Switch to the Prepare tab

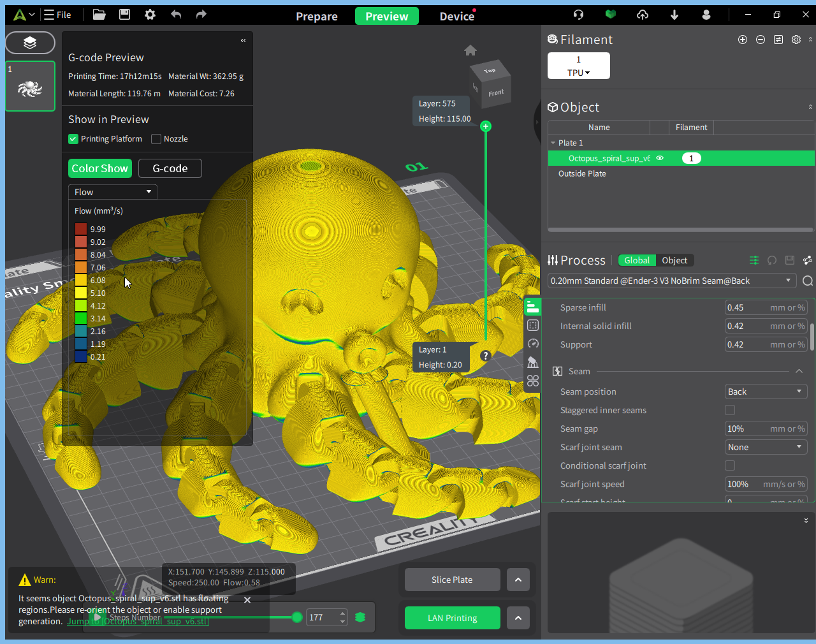pyautogui.click(x=317, y=16)
